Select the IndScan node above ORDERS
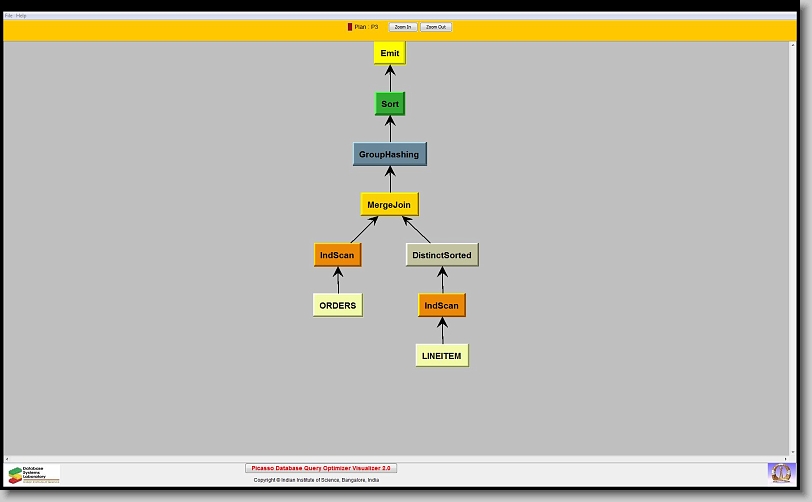This screenshot has height=502, width=812. click(x=337, y=255)
